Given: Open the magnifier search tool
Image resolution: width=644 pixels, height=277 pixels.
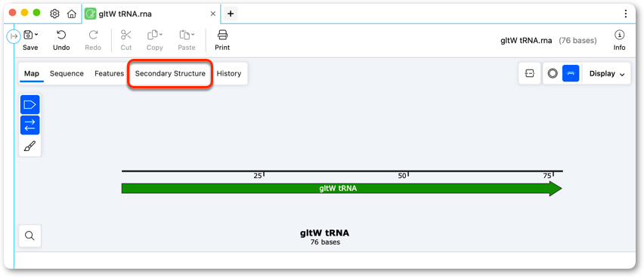Looking at the screenshot, I should click(x=29, y=235).
